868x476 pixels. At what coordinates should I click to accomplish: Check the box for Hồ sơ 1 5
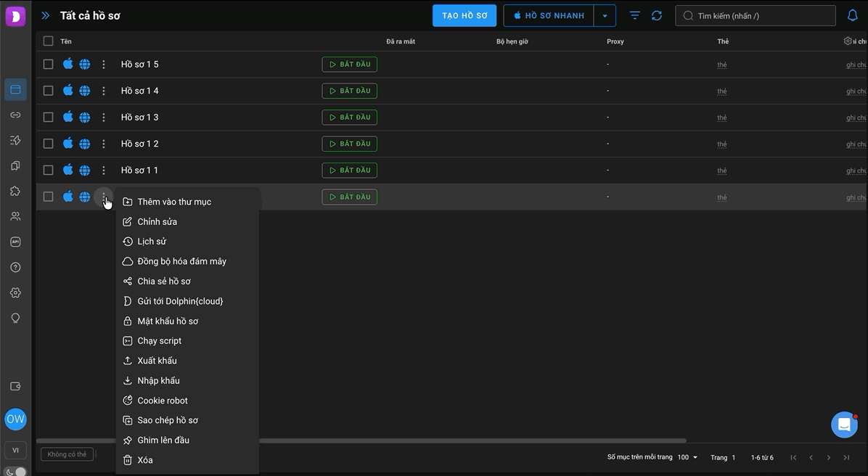tap(48, 64)
